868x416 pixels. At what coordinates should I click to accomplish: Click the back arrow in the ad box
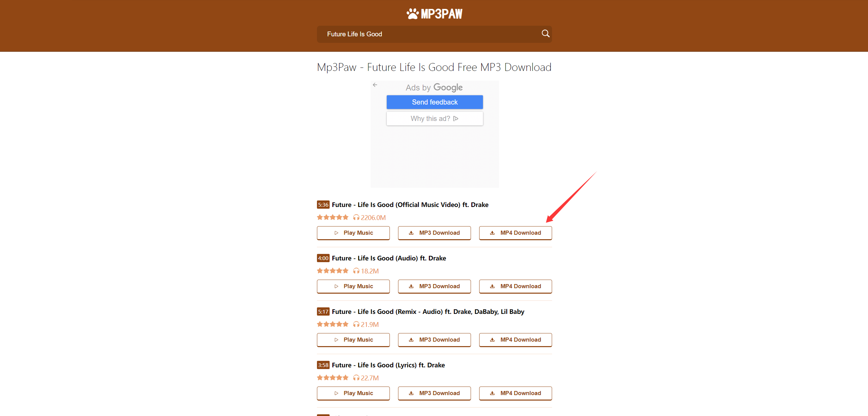pos(375,85)
